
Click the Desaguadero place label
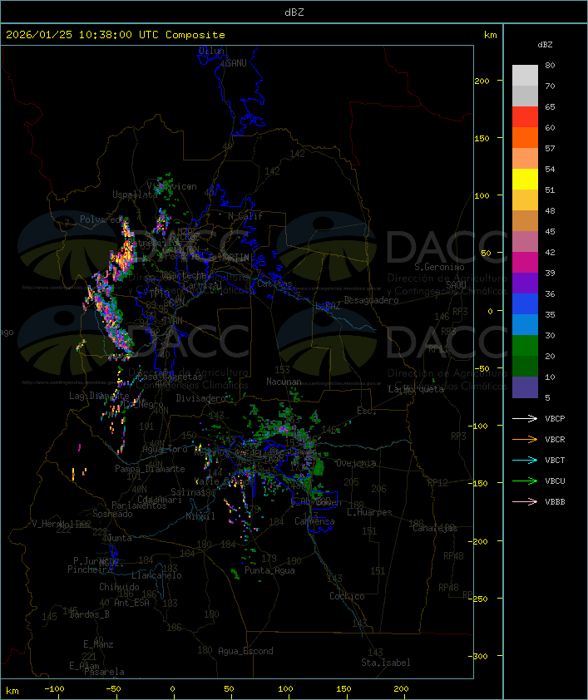(x=371, y=300)
